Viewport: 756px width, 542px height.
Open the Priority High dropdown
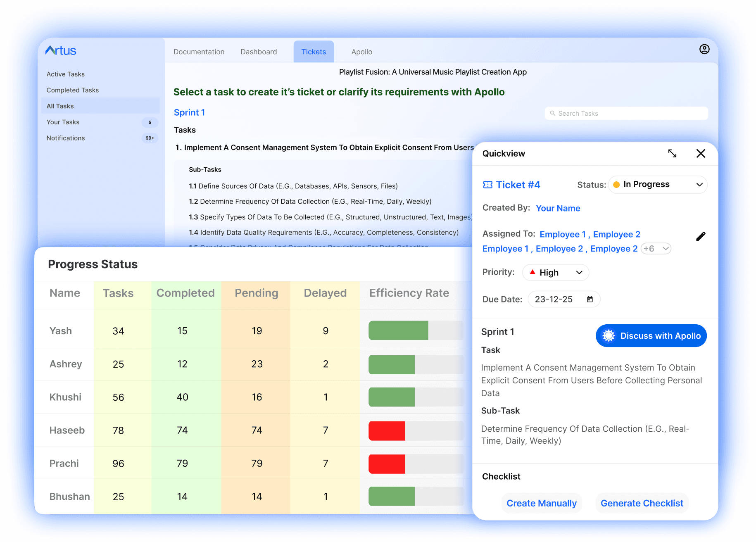[x=556, y=273]
